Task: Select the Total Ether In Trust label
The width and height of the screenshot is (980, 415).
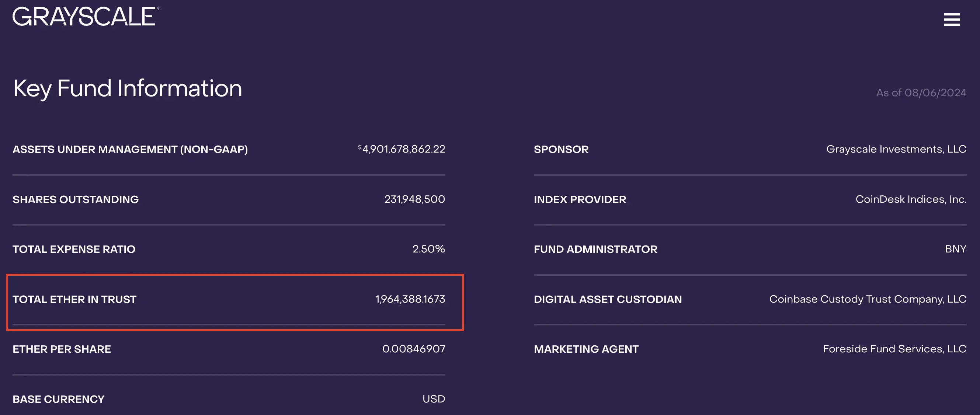Action: click(74, 299)
